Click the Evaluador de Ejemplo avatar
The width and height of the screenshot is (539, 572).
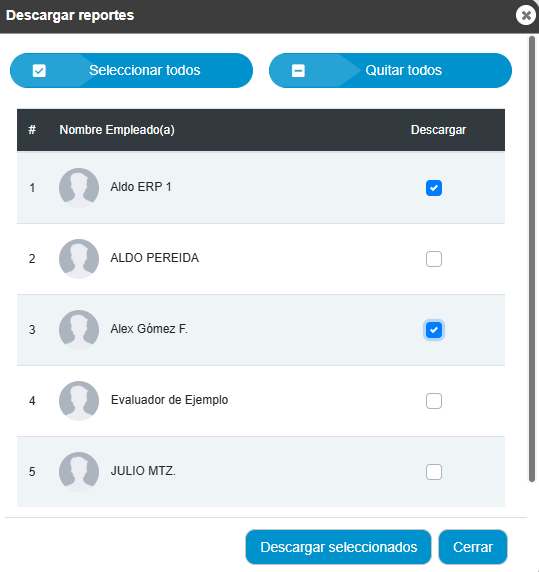[79, 401]
